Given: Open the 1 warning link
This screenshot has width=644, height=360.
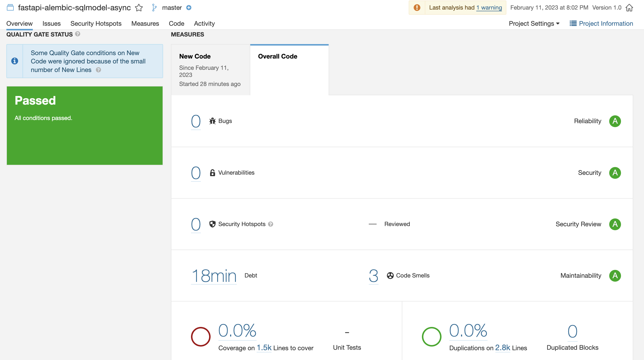Looking at the screenshot, I should click(489, 8).
